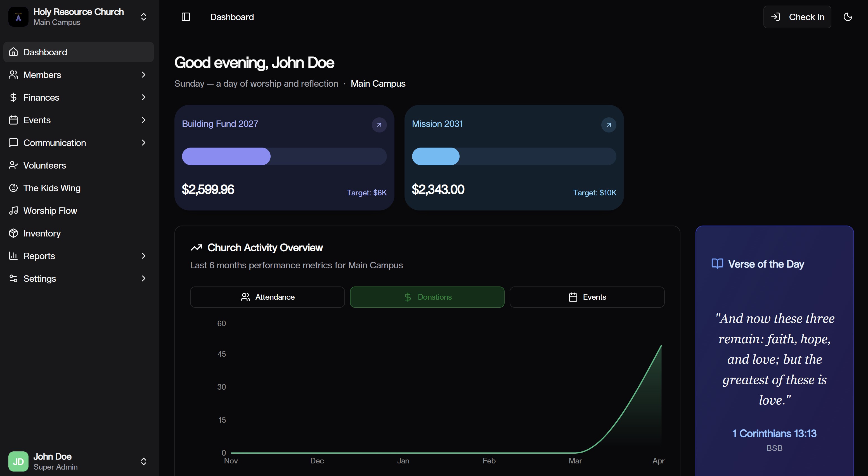Click the Main Campus label in greeting subtitle
This screenshot has height=476, width=868.
point(378,84)
